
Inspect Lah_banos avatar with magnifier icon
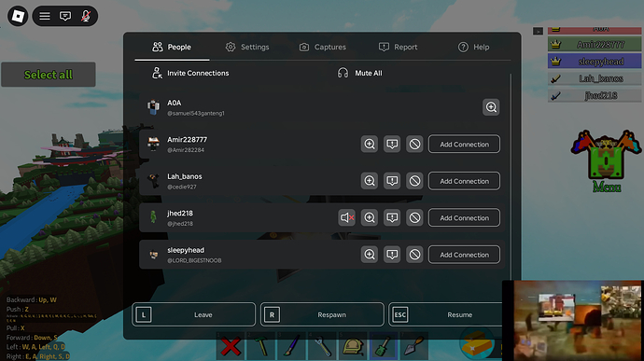point(370,181)
